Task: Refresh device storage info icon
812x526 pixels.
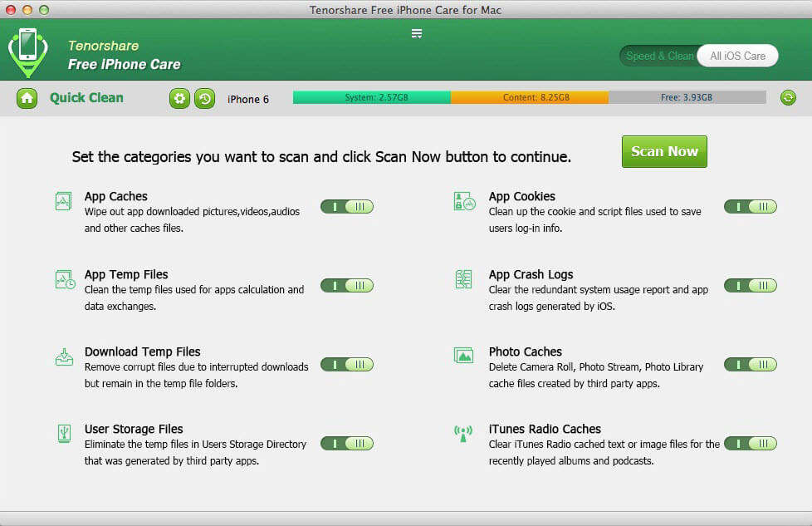Action: 788,98
